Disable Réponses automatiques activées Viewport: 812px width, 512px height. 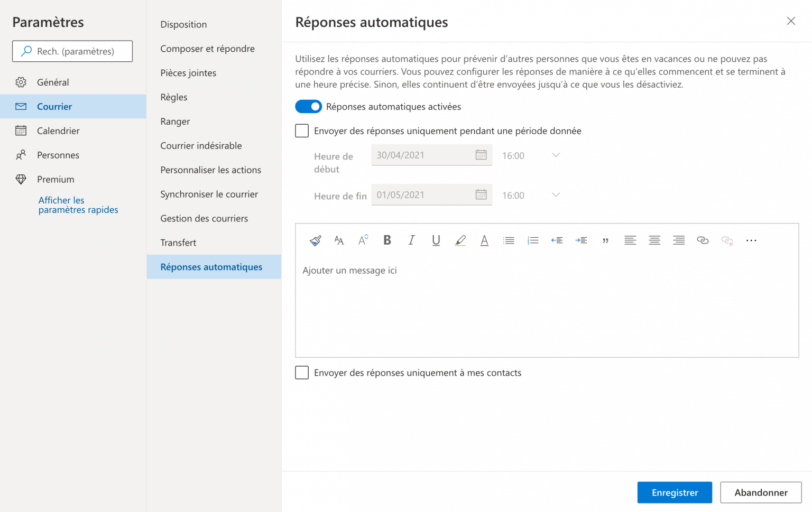point(308,106)
